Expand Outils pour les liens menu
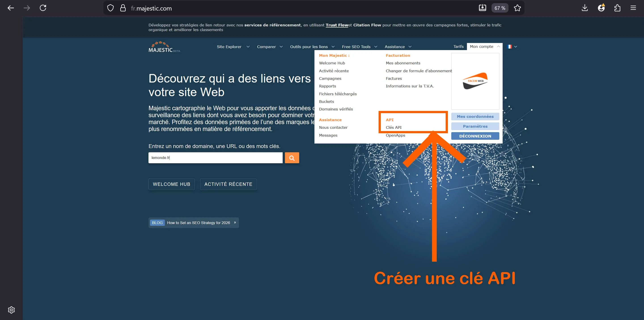Screen dimensions: 644x320 tap(312, 47)
